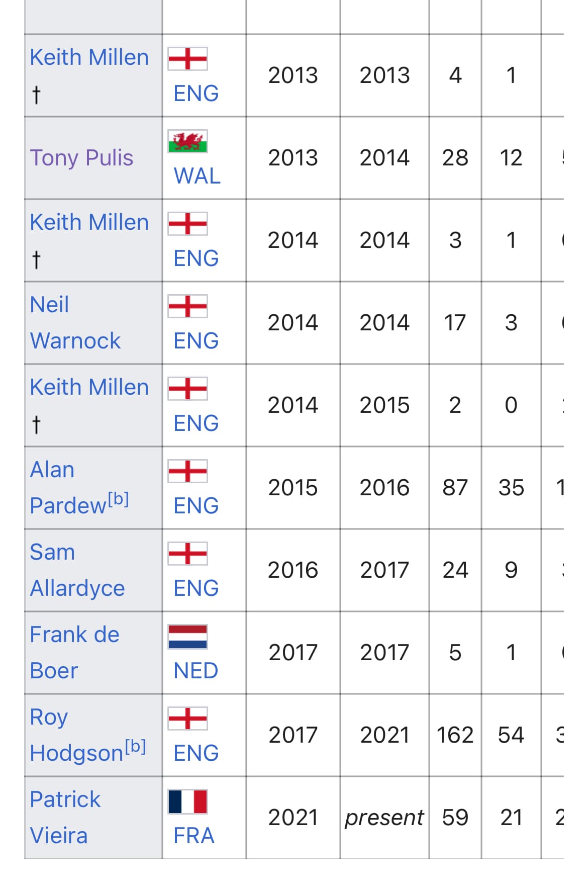The image size is (588, 888).
Task: Click England flag in first Keith Millen row
Action: 187,59
